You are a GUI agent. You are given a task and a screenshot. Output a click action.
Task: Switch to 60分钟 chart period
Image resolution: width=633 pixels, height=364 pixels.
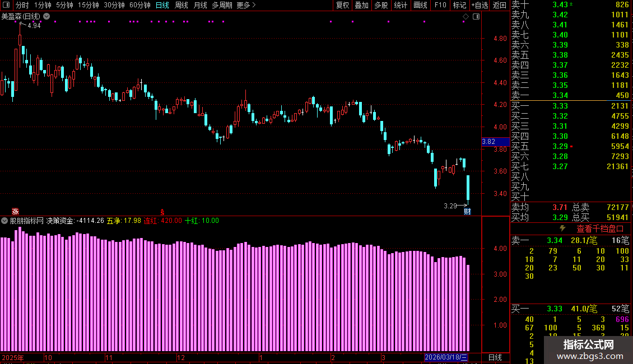(140, 5)
